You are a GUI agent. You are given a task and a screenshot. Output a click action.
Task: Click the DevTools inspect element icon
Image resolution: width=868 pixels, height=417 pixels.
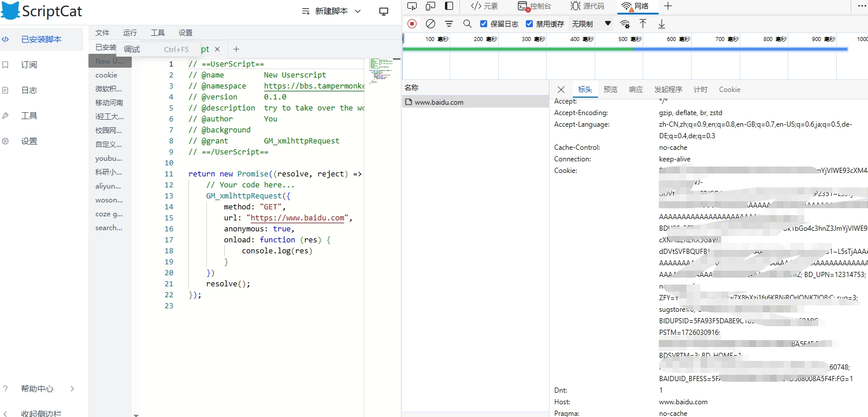click(x=412, y=6)
